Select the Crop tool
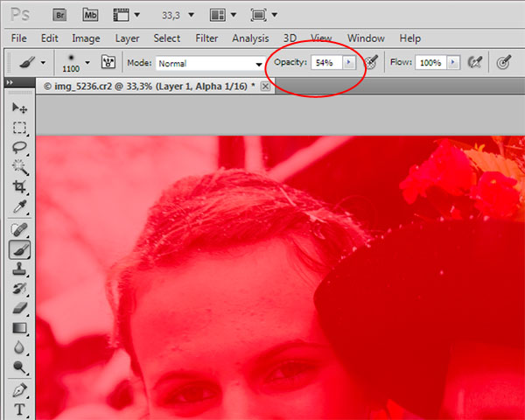The height and width of the screenshot is (420, 525). (x=19, y=187)
